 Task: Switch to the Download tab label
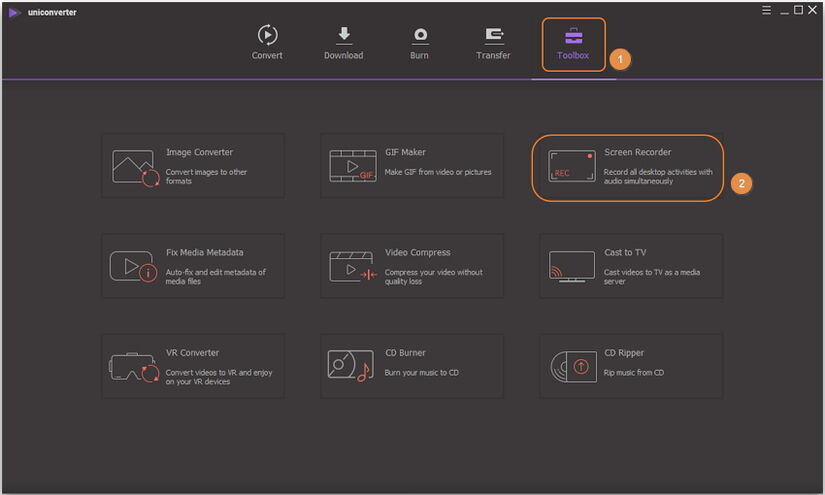[344, 55]
